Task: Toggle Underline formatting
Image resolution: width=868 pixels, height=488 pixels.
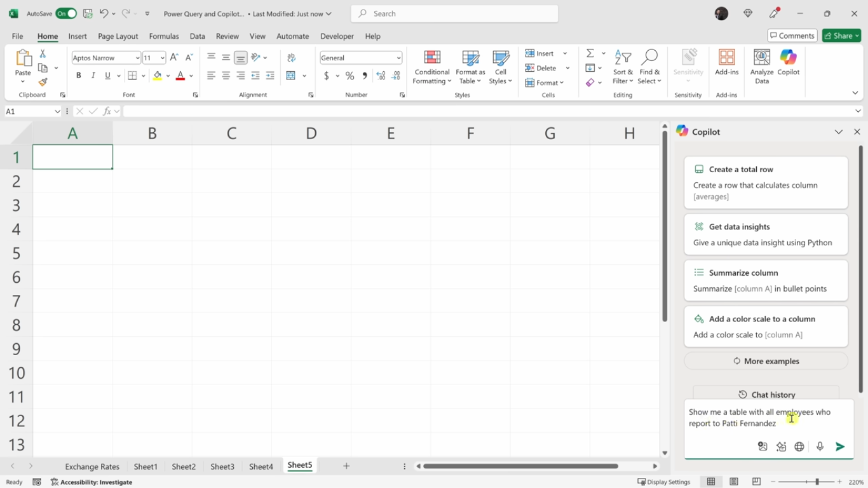Action: tap(107, 76)
